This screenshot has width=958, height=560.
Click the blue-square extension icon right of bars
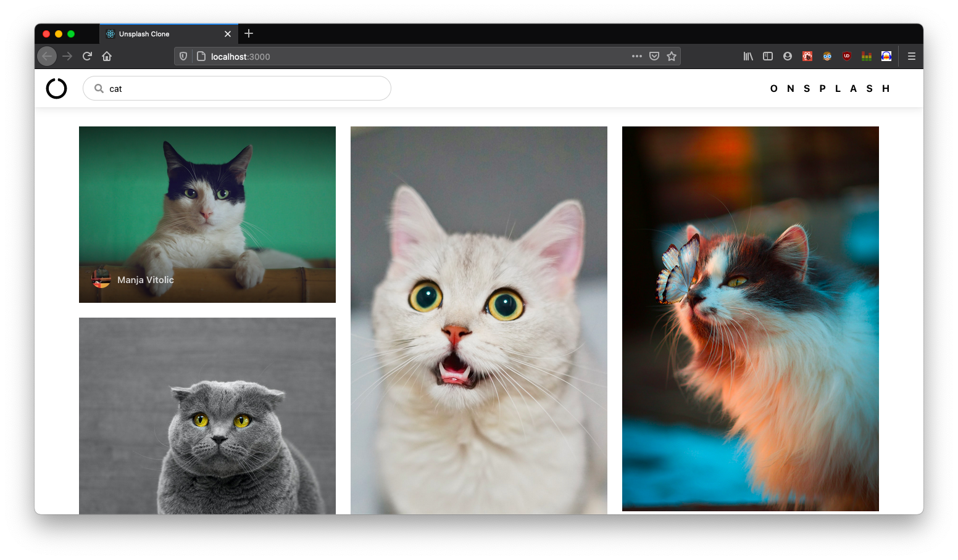[886, 56]
